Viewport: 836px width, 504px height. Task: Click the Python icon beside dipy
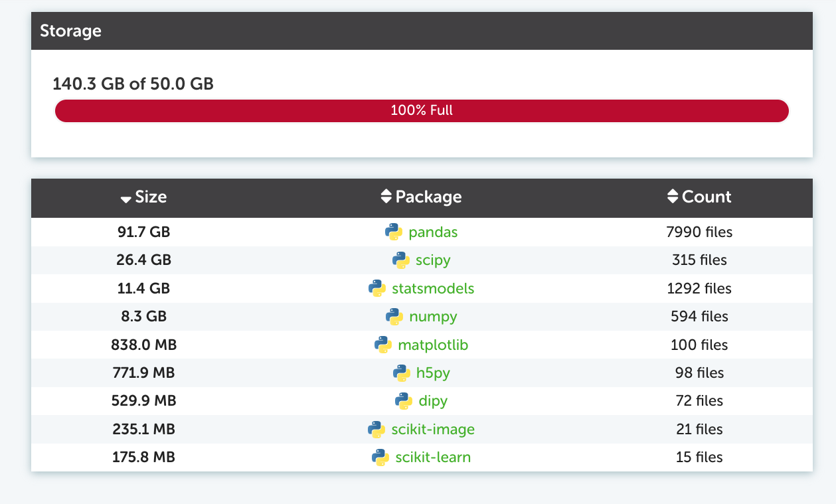pos(404,401)
